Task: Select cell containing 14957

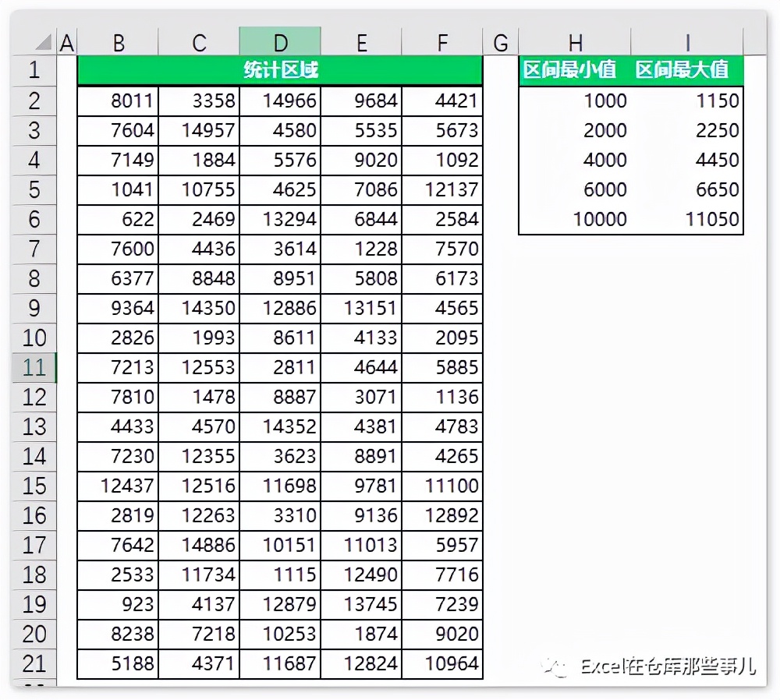Action: coord(199,131)
